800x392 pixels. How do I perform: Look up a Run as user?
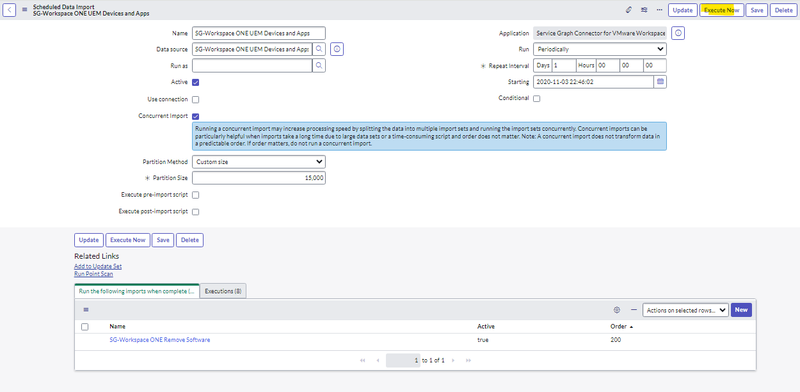(319, 65)
